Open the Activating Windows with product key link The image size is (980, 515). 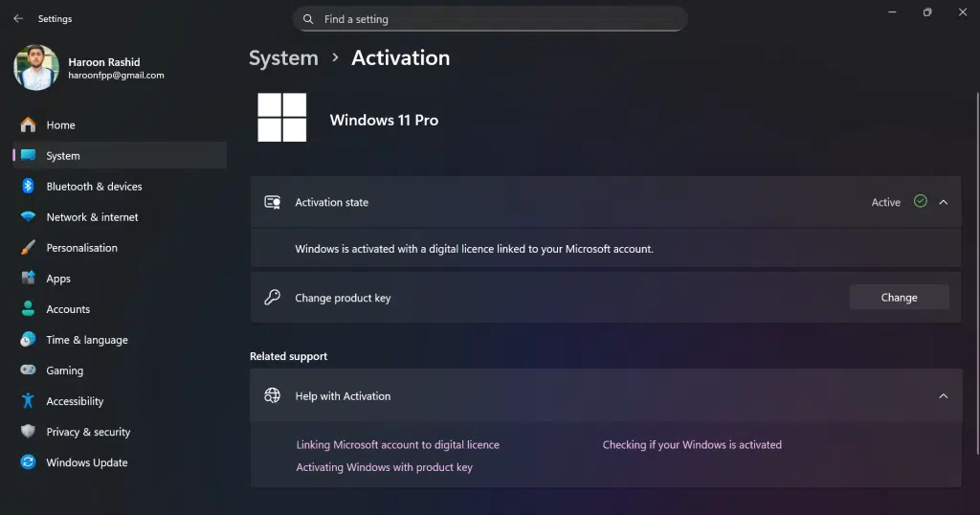(x=384, y=468)
